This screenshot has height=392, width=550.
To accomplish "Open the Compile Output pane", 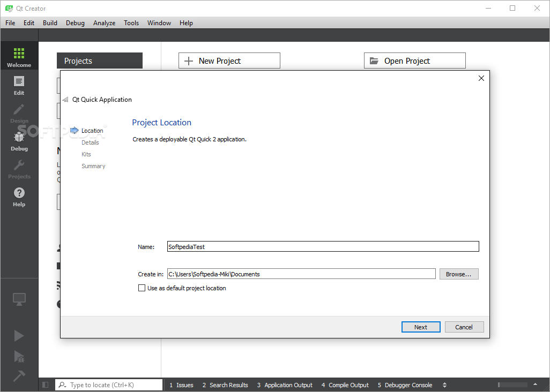I will tap(345, 385).
